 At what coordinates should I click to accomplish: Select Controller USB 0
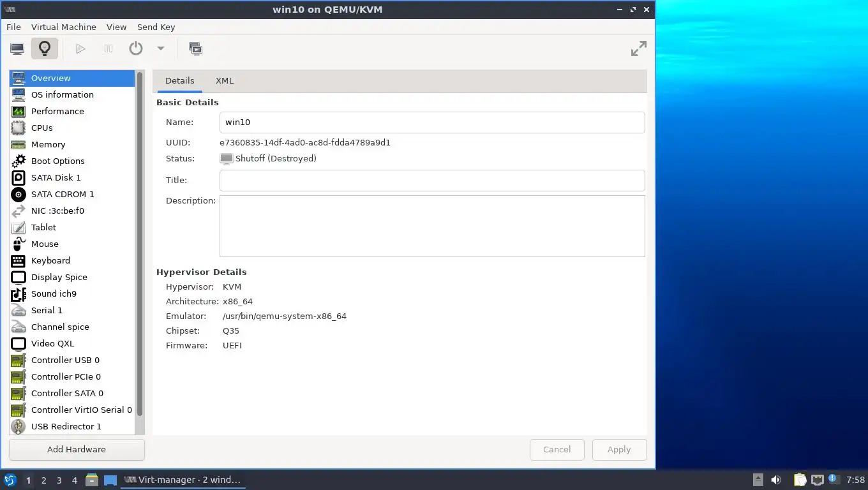[72, 360]
